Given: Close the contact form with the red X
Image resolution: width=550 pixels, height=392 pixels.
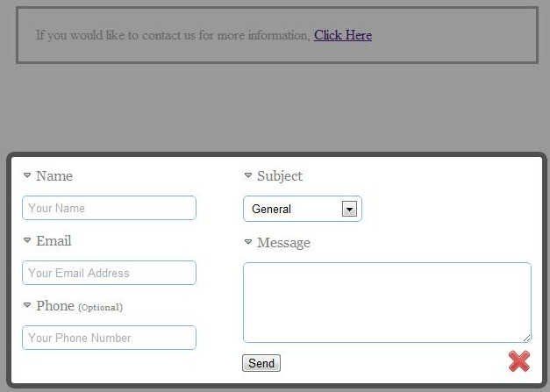Looking at the screenshot, I should pyautogui.click(x=519, y=361).
